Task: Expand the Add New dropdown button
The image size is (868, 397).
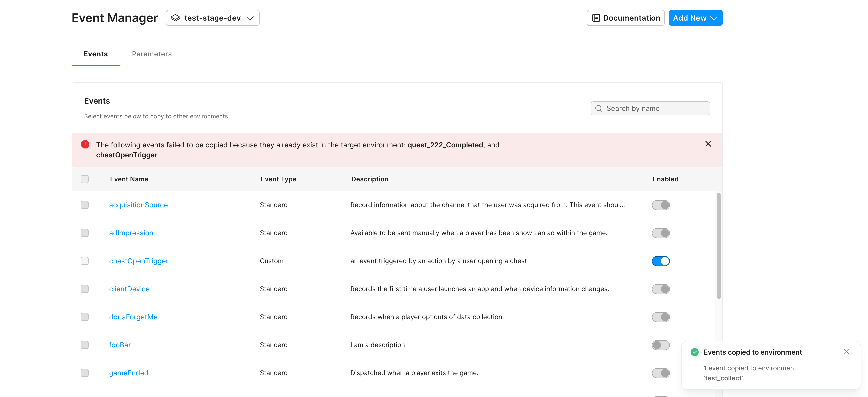Action: point(695,18)
